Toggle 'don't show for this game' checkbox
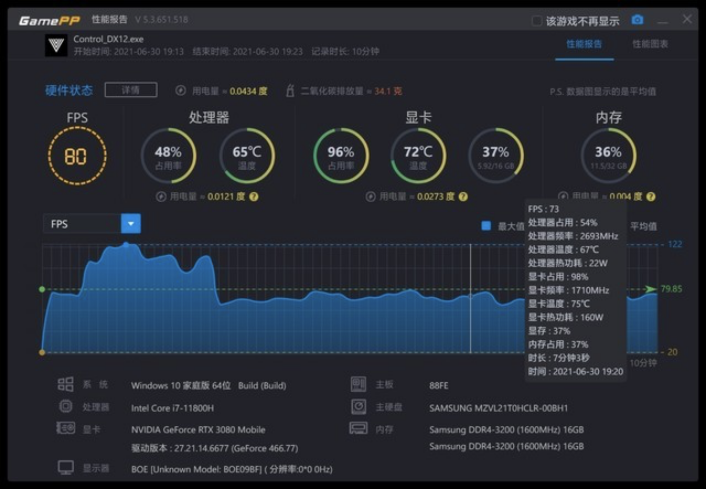Viewport: 706px width, 489px height. tap(537, 20)
